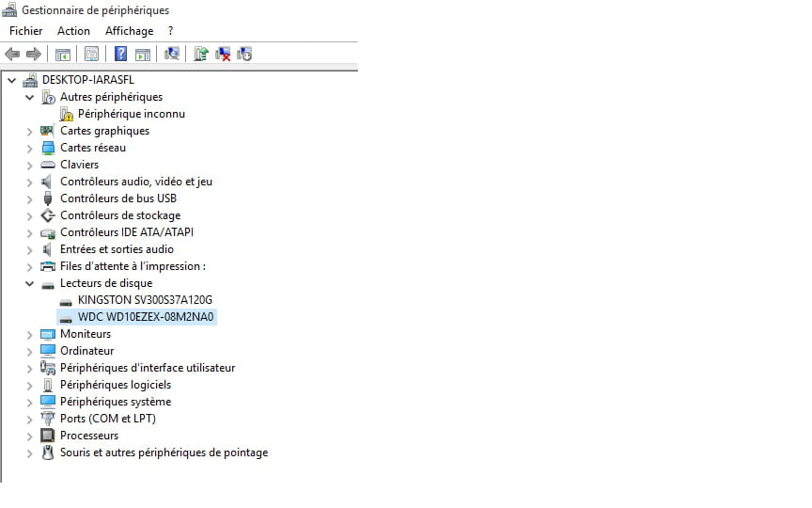Click Uninstall device icon with red X
Viewport: 812px width, 508px height.
[223, 54]
